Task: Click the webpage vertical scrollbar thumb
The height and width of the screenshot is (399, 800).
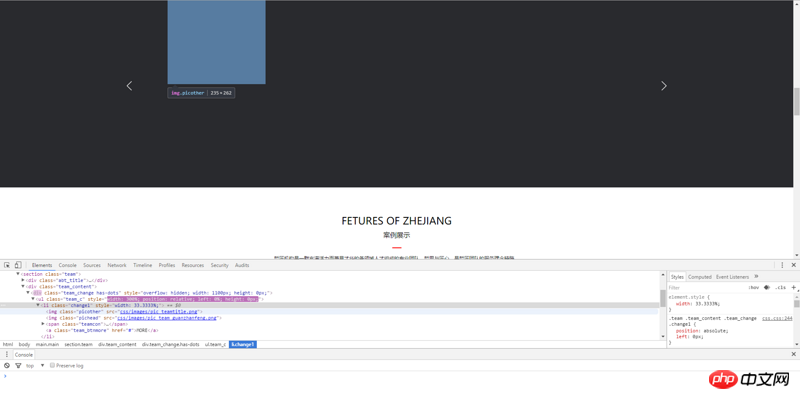Action: (796, 102)
